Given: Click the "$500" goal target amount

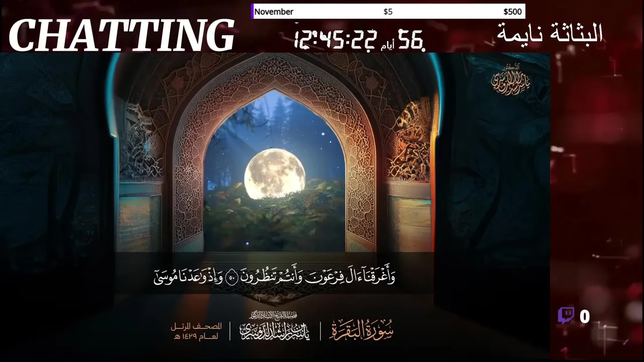Looking at the screenshot, I should (512, 12).
